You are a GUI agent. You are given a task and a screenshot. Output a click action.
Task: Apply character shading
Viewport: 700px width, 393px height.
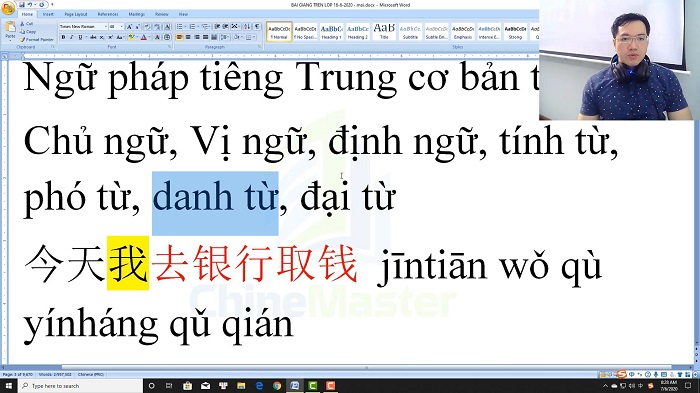coord(157,37)
